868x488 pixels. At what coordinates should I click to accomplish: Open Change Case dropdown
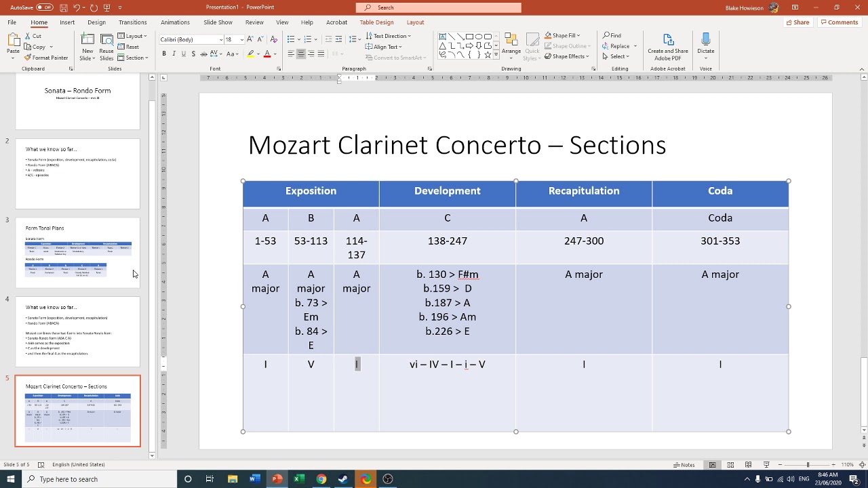(x=233, y=54)
